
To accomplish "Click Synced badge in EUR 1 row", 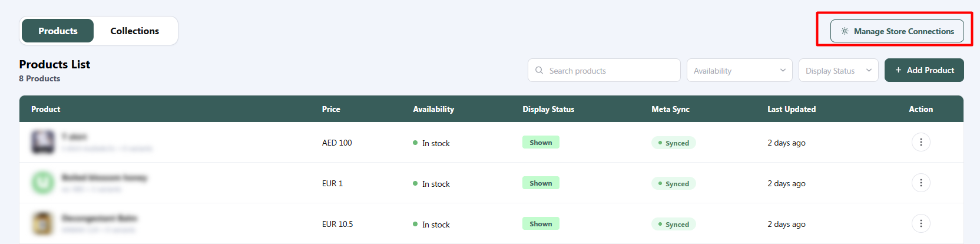I will click(673, 183).
